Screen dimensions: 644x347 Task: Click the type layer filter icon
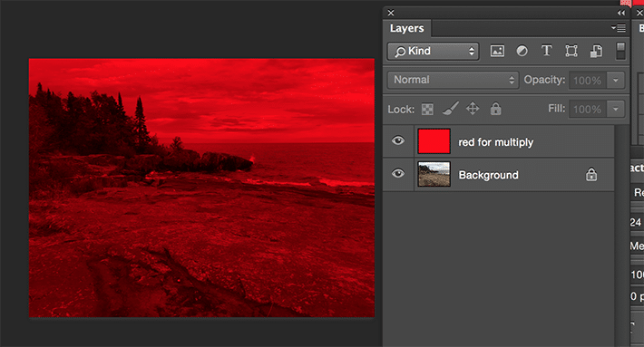click(x=546, y=51)
